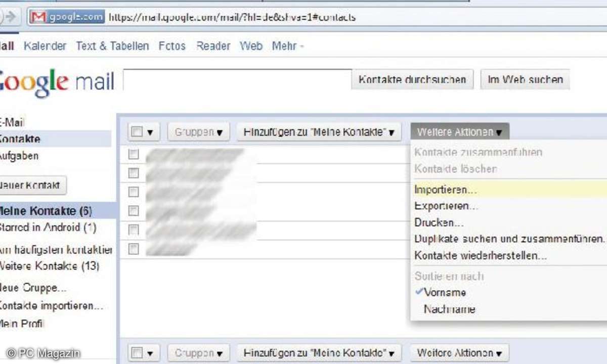Open the Fotos link

(172, 46)
